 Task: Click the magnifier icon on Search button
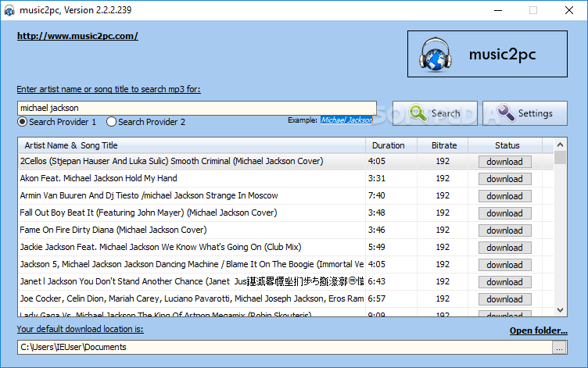click(418, 113)
